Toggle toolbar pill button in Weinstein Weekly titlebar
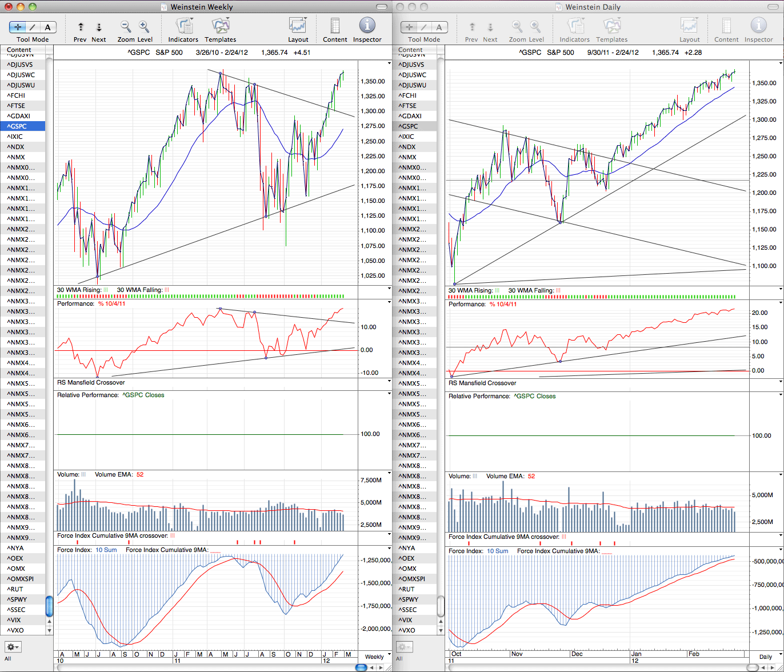Screen dimensions: 784x672 pos(381,7)
